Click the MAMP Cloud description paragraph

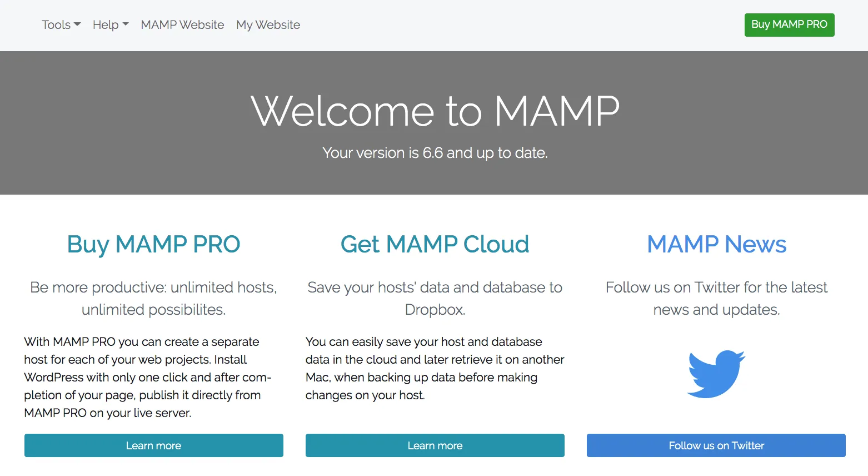435,368
